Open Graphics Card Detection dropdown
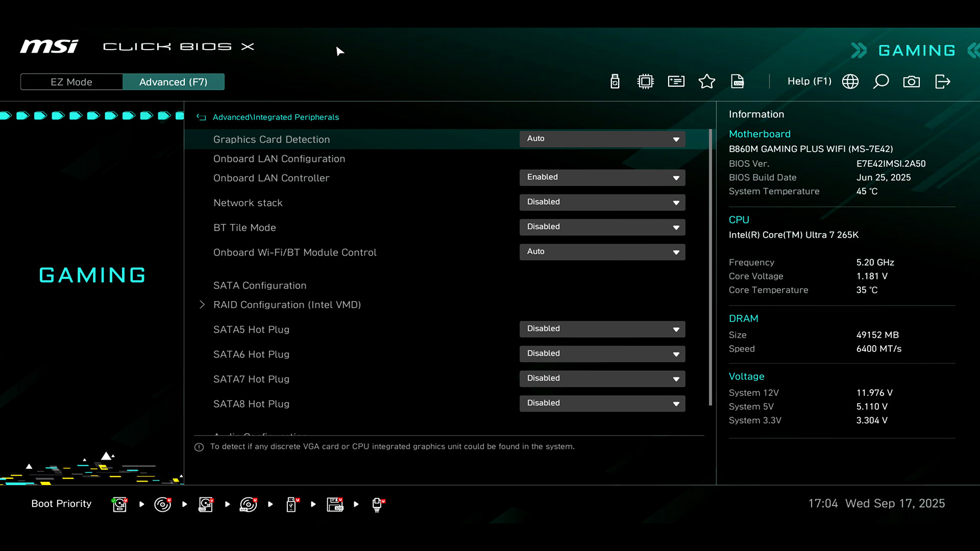This screenshot has width=980, height=551. (602, 139)
